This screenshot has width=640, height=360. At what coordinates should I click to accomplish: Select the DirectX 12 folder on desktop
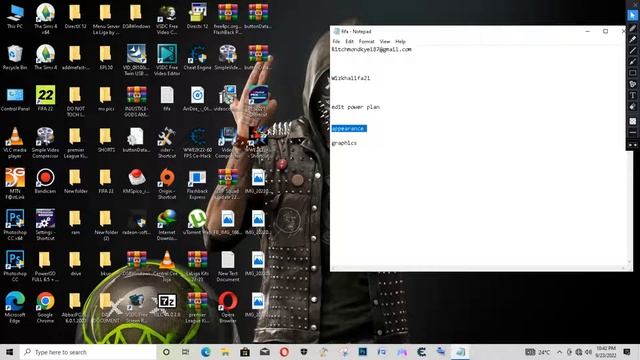(76, 17)
